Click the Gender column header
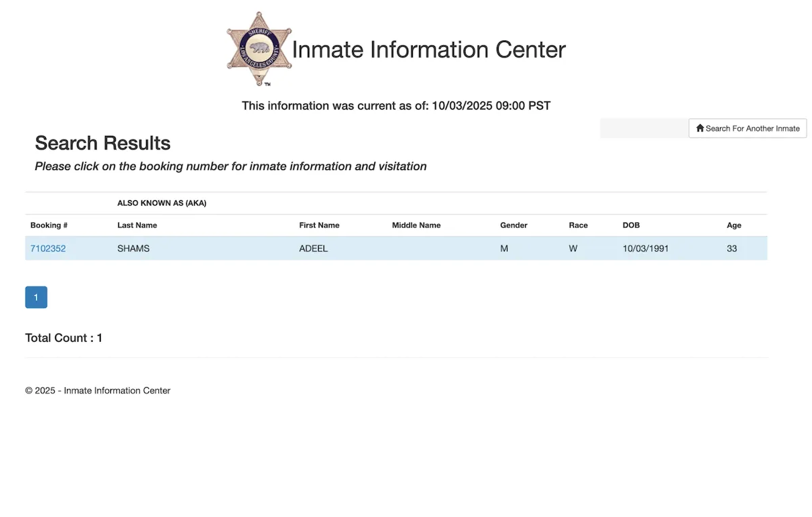The height and width of the screenshot is (517, 812). tap(514, 225)
